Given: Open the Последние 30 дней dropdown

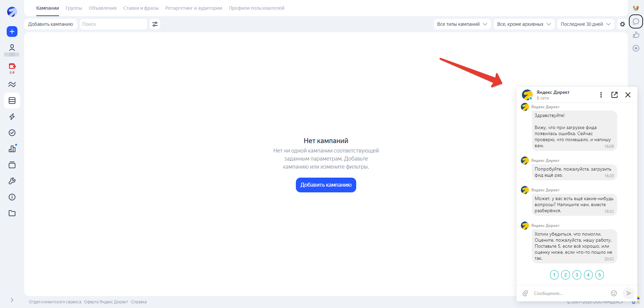Looking at the screenshot, I should point(586,24).
